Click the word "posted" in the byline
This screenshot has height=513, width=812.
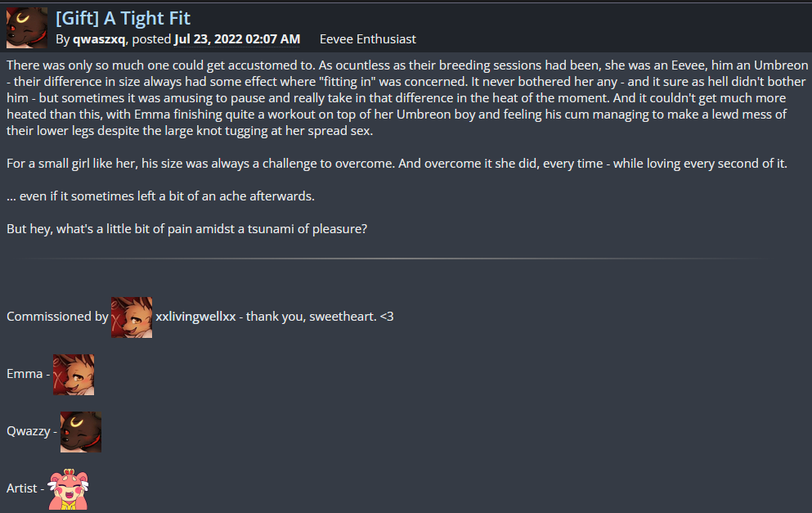click(x=151, y=38)
